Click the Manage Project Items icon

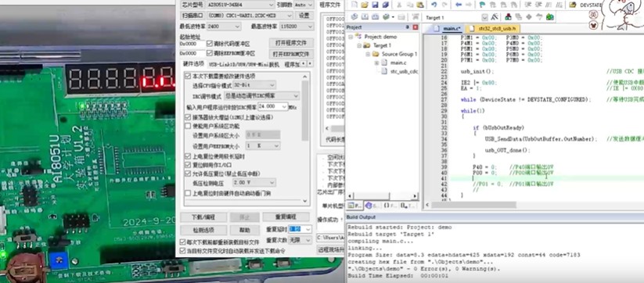point(508,17)
